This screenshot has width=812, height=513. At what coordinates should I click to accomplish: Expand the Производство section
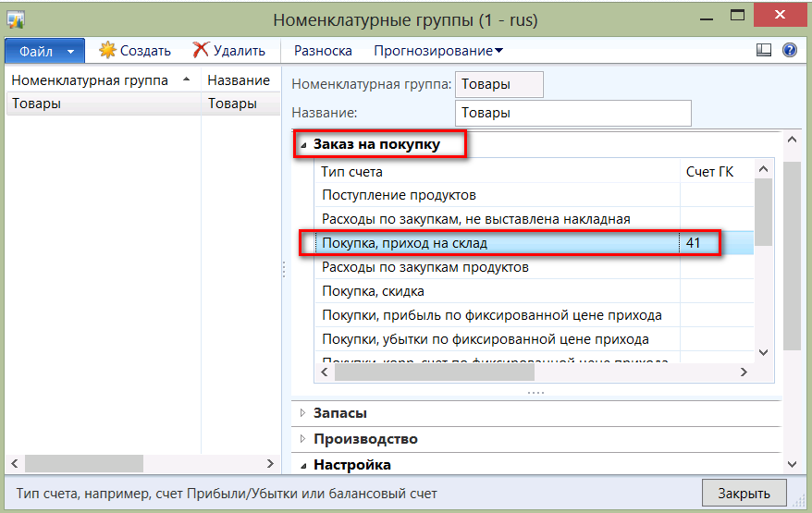302,439
